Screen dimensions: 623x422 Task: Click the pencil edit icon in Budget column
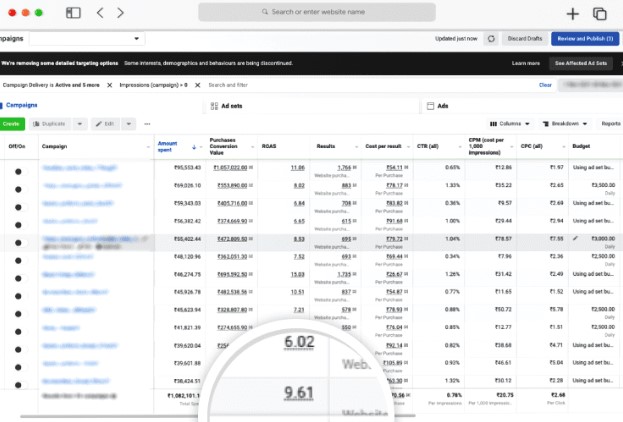(575, 239)
